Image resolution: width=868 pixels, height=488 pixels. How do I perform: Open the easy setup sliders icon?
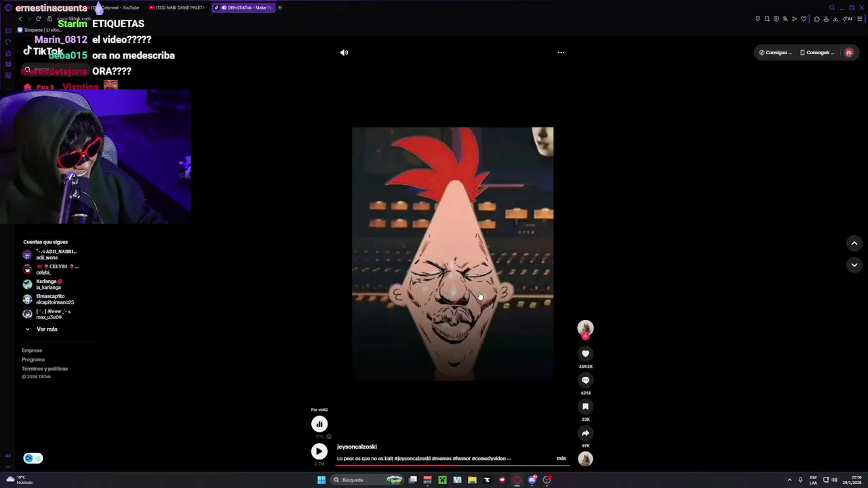pos(859,19)
